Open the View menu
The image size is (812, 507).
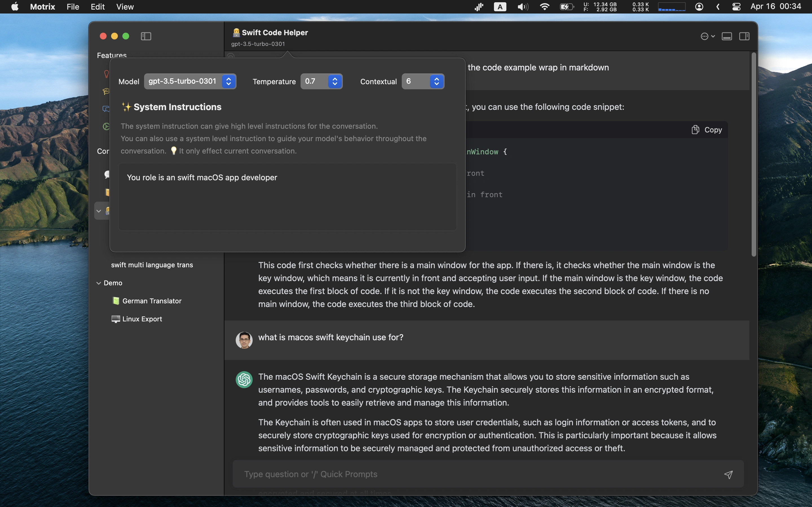pos(125,7)
